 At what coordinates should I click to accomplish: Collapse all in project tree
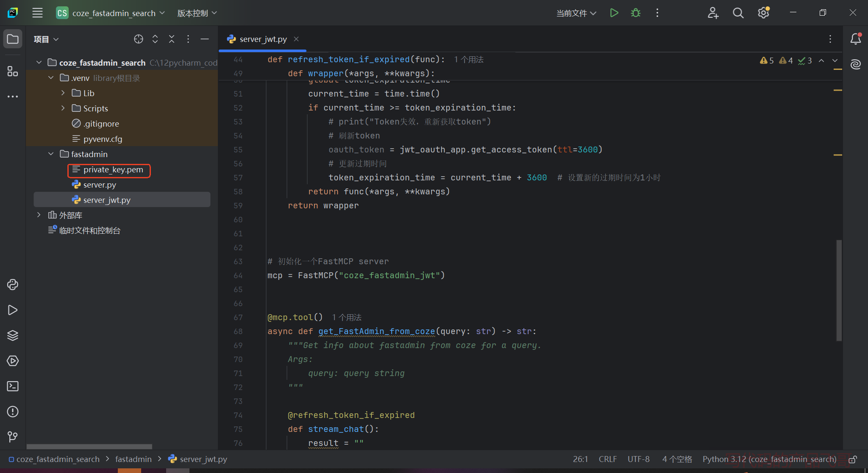click(x=172, y=39)
